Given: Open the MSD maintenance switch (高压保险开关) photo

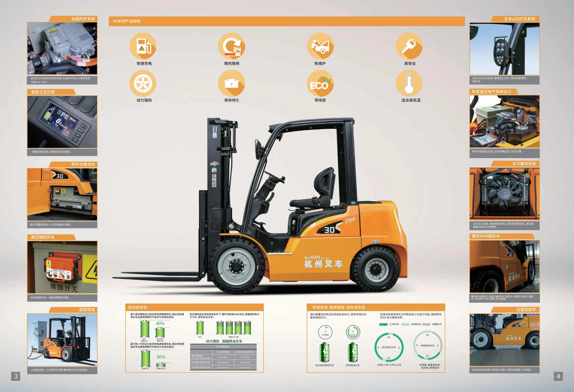Looking at the screenshot, I should click(x=62, y=267).
